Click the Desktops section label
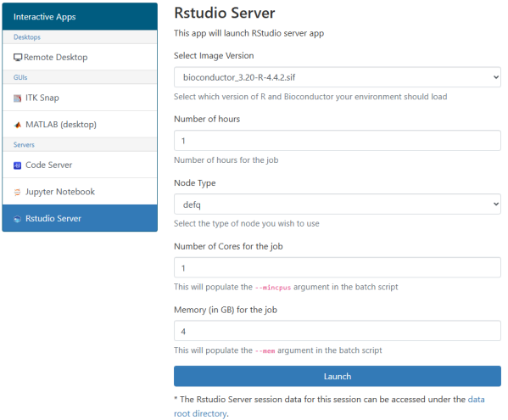 27,37
